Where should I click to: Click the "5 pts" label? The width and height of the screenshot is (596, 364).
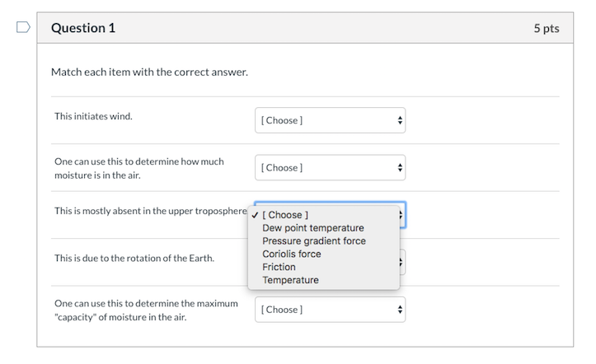click(547, 29)
